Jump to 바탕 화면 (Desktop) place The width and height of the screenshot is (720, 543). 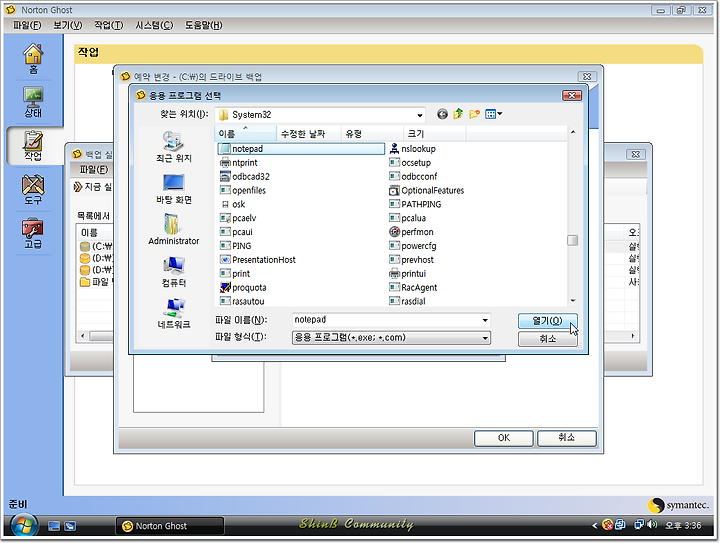174,189
